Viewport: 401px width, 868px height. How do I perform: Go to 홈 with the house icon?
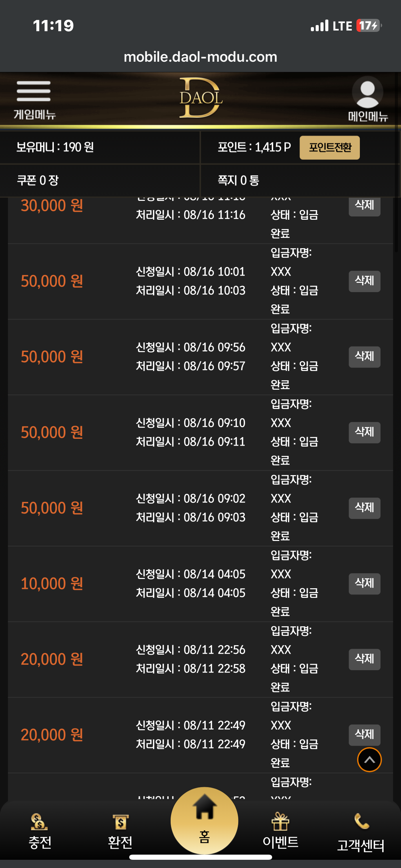(205, 820)
